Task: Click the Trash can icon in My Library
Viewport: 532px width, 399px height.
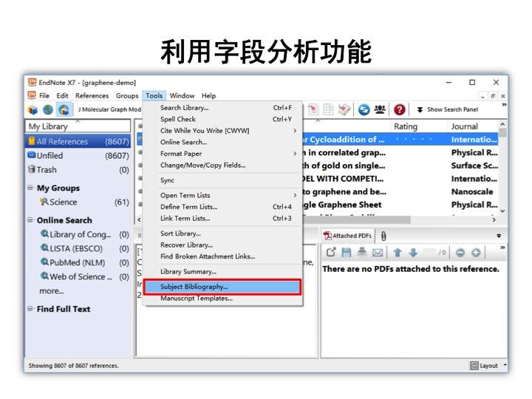Action: 32,169
